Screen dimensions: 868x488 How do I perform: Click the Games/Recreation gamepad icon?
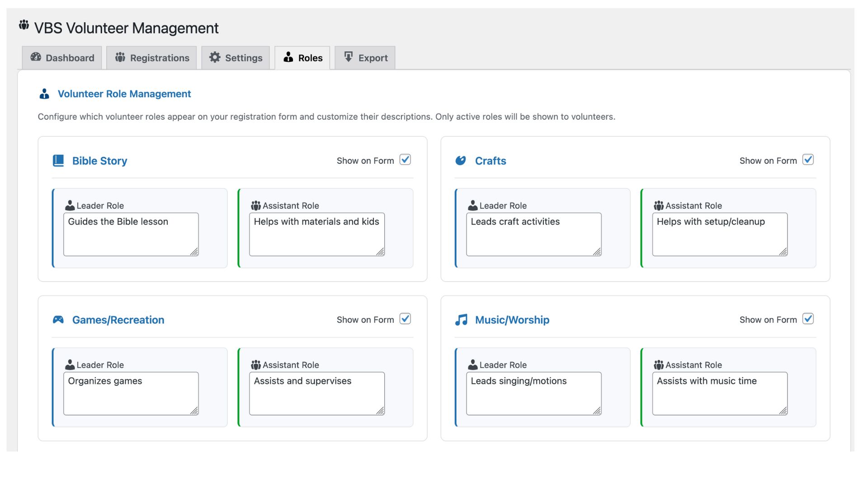tap(58, 320)
